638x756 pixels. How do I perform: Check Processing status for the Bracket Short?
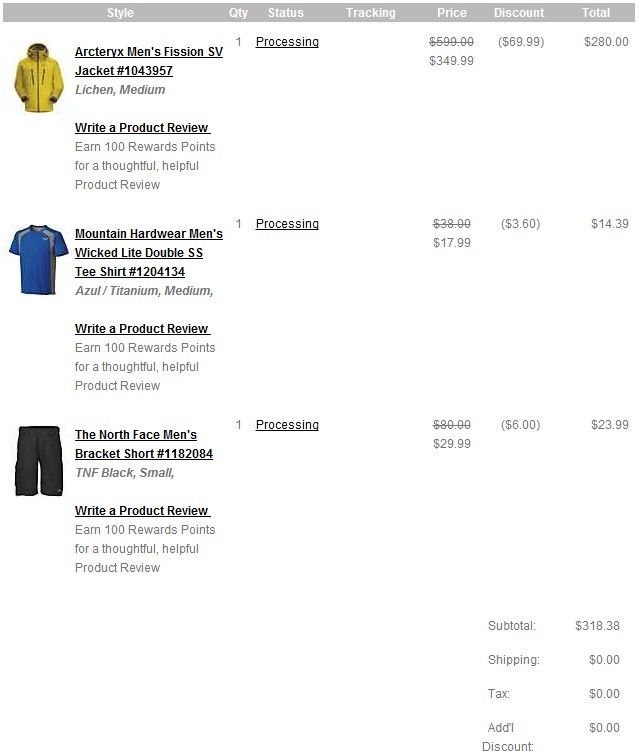(287, 425)
